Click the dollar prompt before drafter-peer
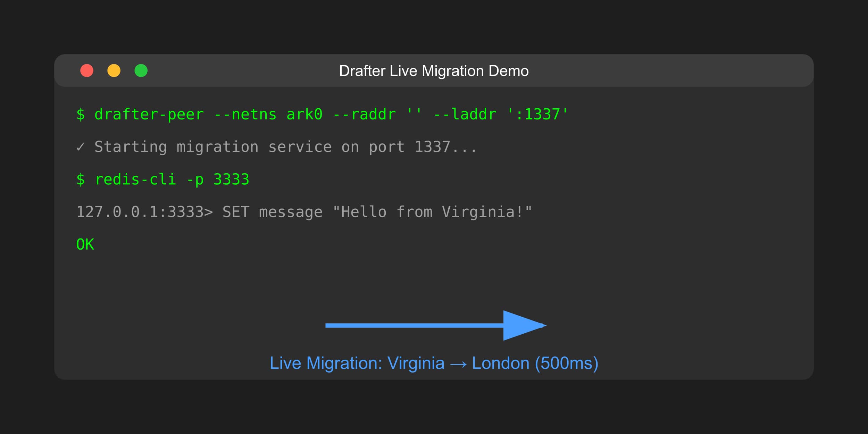This screenshot has height=434, width=868. pos(81,115)
